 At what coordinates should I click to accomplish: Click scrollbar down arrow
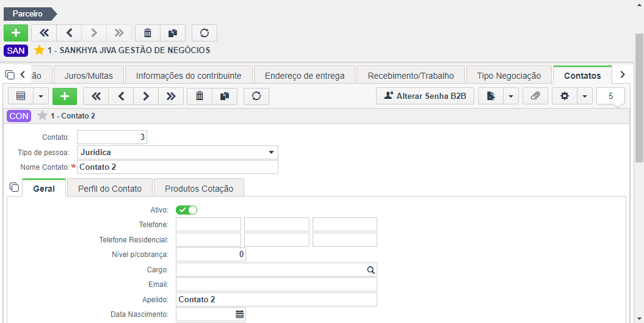point(640,319)
